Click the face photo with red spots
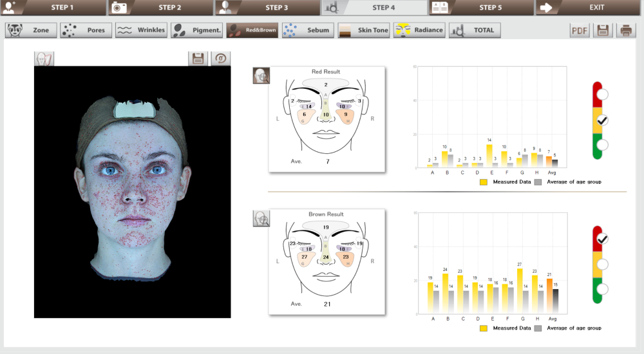The image size is (644, 354). (132, 192)
